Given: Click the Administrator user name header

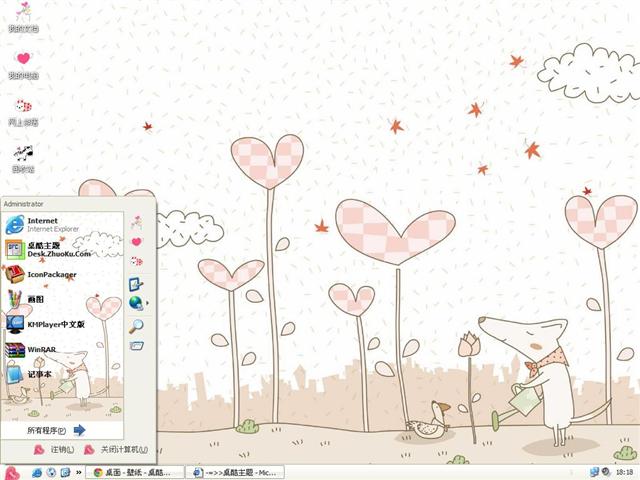Looking at the screenshot, I should (23, 204).
